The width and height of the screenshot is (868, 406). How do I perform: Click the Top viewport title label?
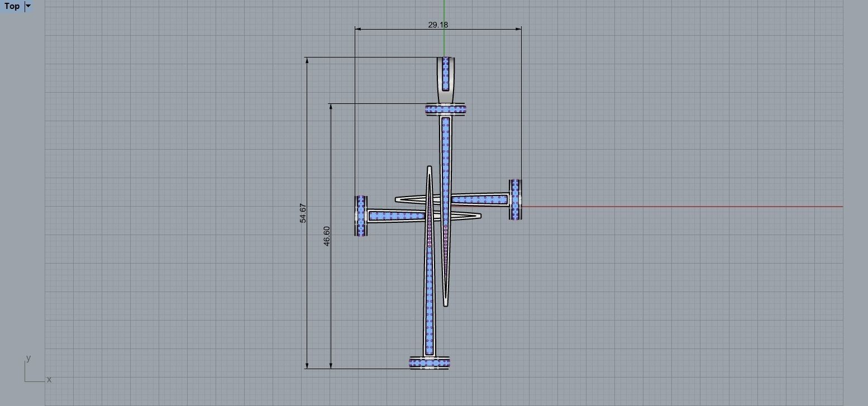click(x=12, y=6)
